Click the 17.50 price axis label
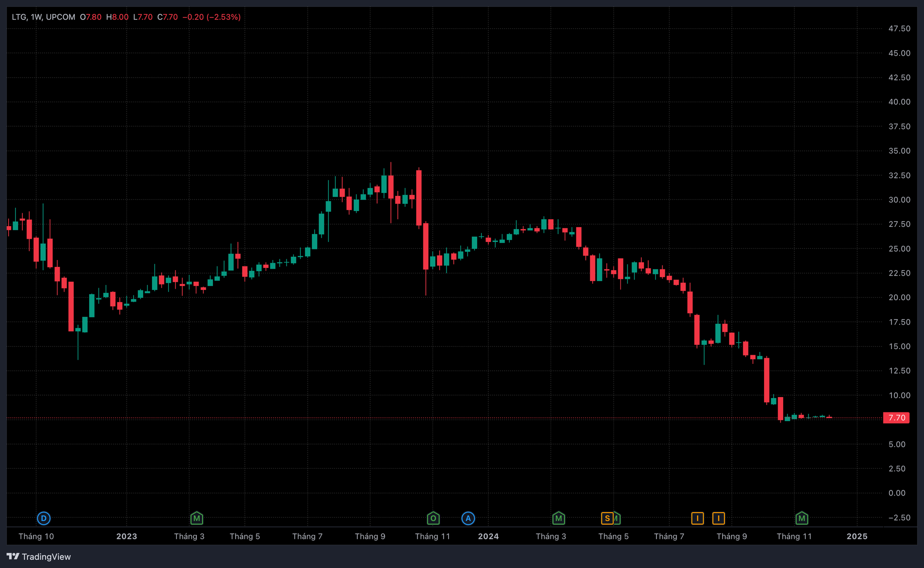Viewport: 924px width, 568px height. tap(899, 322)
